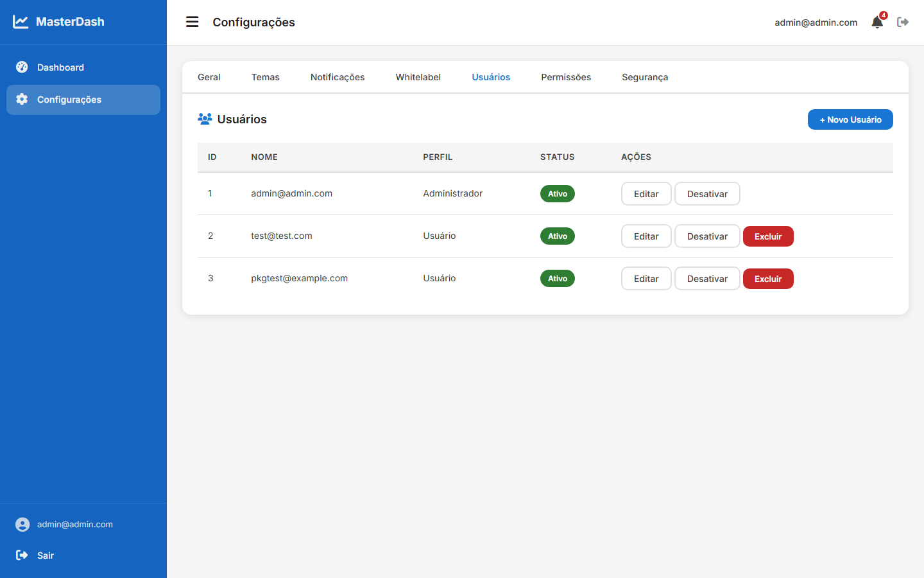
Task: Click the Usuários section heading
Action: point(242,119)
